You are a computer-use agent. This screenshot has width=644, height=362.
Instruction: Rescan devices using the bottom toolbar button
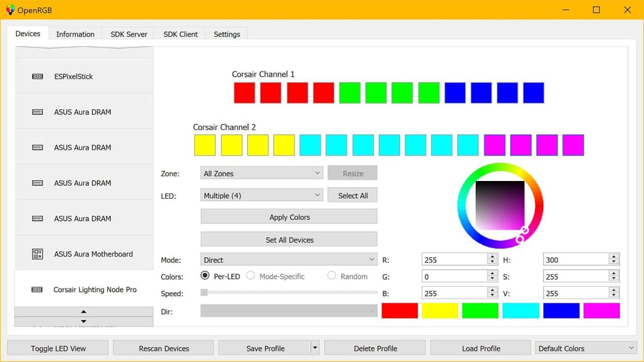click(163, 347)
